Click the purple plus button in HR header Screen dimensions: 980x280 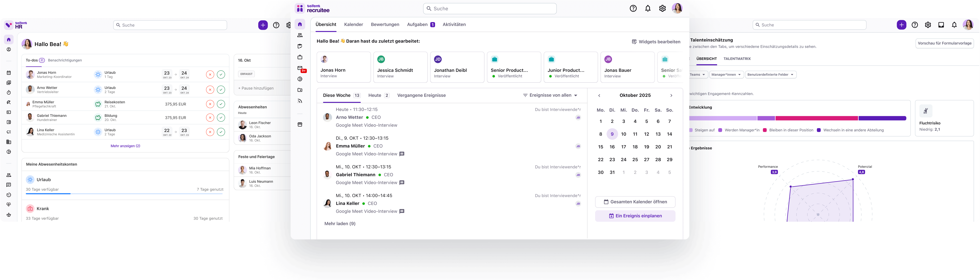coord(263,25)
